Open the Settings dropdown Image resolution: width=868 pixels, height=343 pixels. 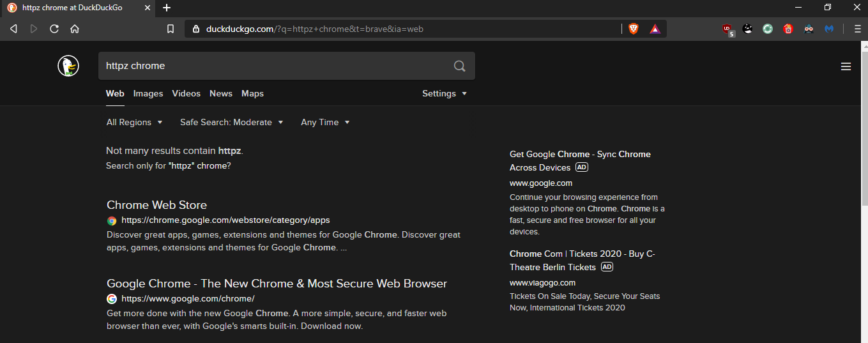[445, 93]
